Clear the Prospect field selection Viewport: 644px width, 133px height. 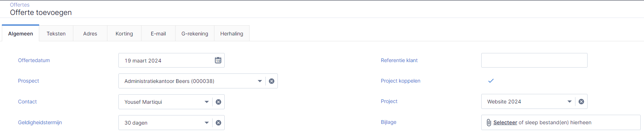(x=272, y=81)
